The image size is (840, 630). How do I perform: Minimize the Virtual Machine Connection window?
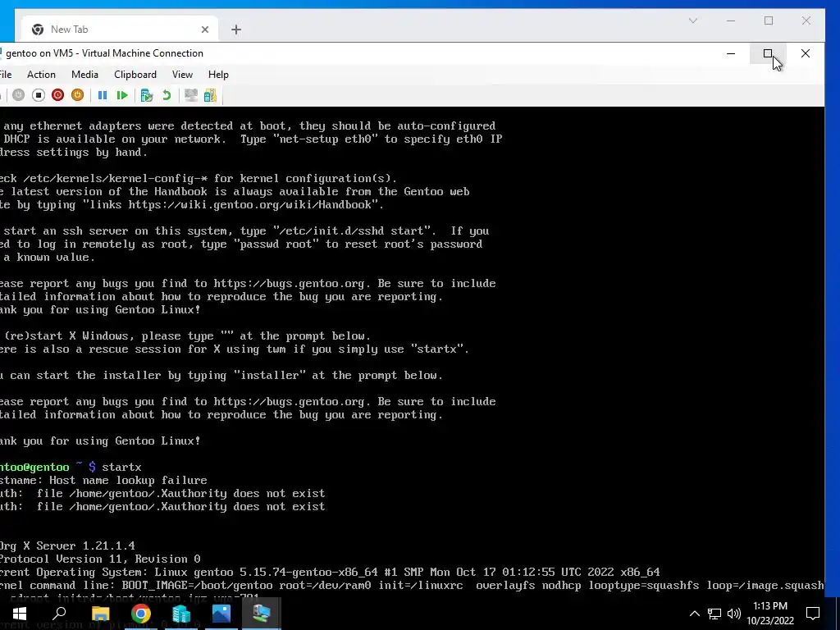731,53
